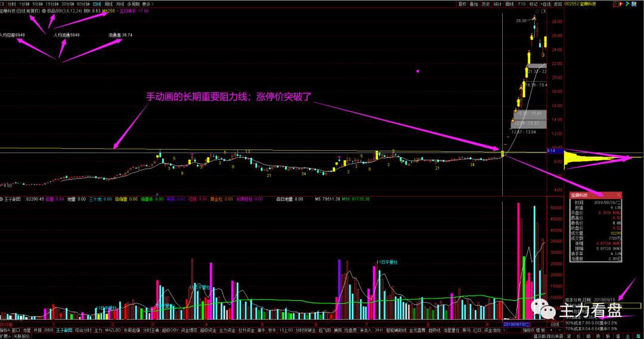Image resolution: width=644 pixels, height=339 pixels.
Task: Select the 1分钟 timeframe
Action: click(24, 4)
